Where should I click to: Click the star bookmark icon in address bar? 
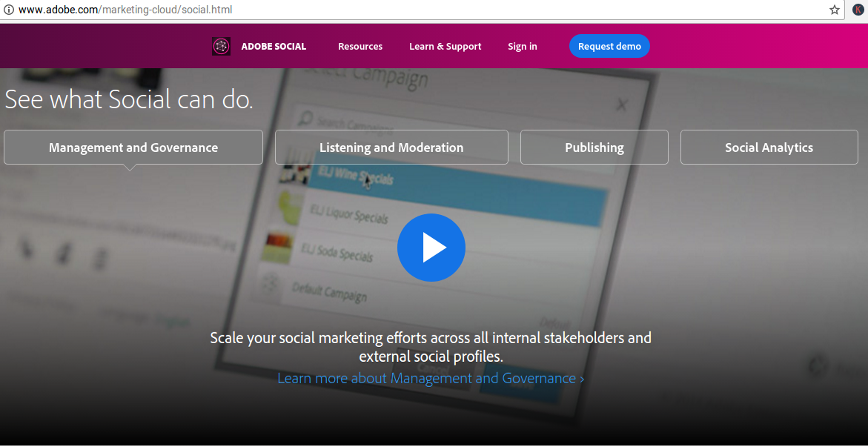(x=834, y=10)
